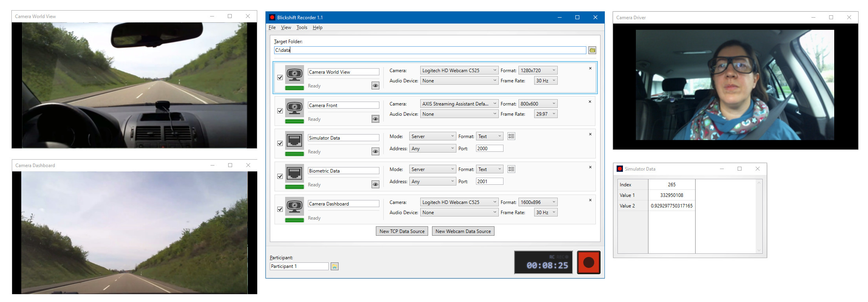
Task: Open the Tools menu
Action: 302,27
